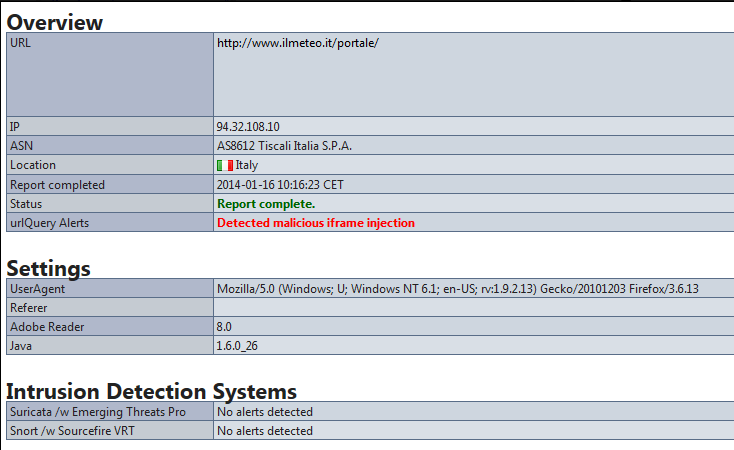This screenshot has height=450, width=734.
Task: Click the Suricata No alerts detected result
Action: pos(265,412)
